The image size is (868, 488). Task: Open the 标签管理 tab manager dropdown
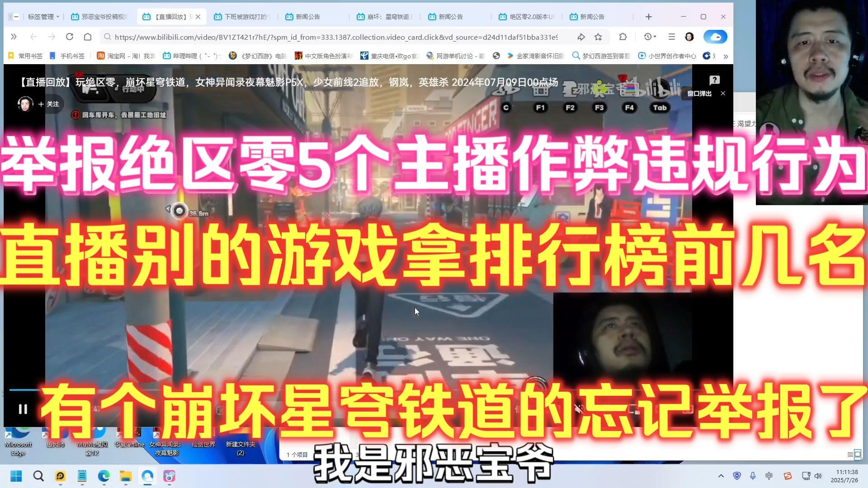(x=43, y=17)
